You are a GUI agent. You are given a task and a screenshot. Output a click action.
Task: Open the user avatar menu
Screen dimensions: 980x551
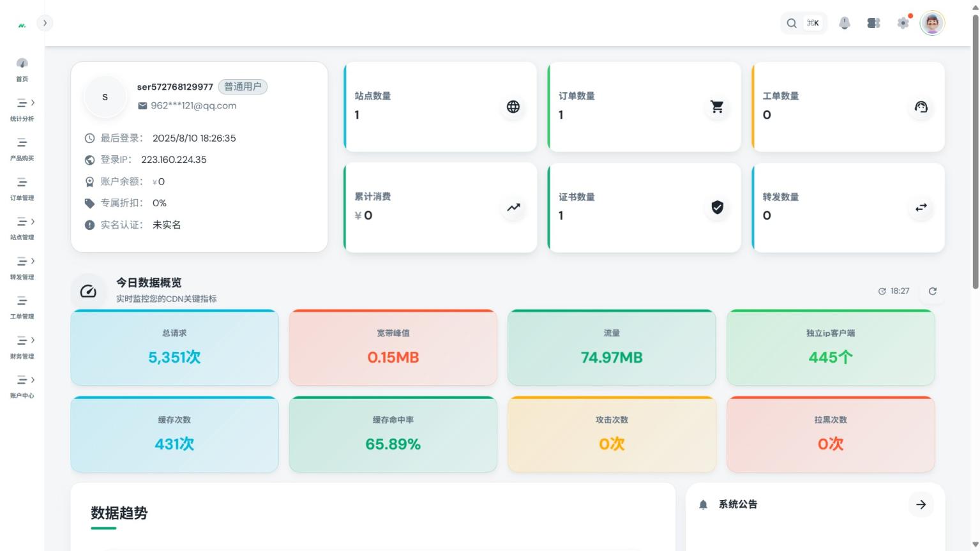pos(932,24)
